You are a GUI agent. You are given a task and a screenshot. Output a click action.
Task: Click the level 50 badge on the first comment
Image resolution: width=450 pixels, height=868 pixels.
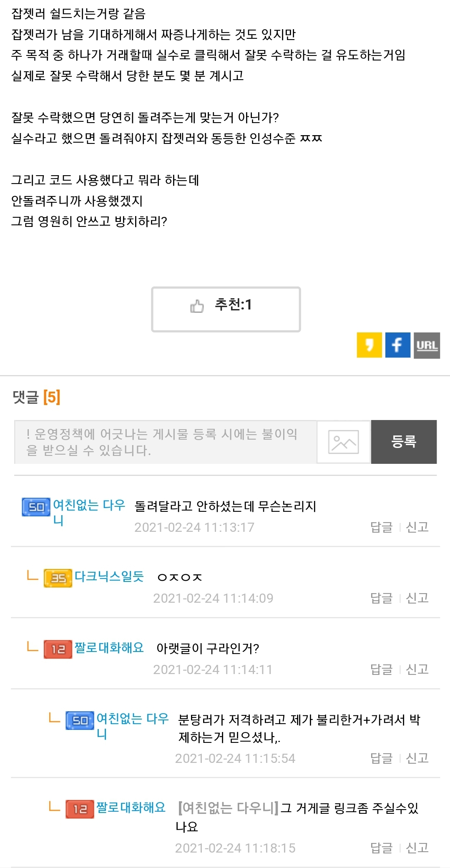point(36,507)
